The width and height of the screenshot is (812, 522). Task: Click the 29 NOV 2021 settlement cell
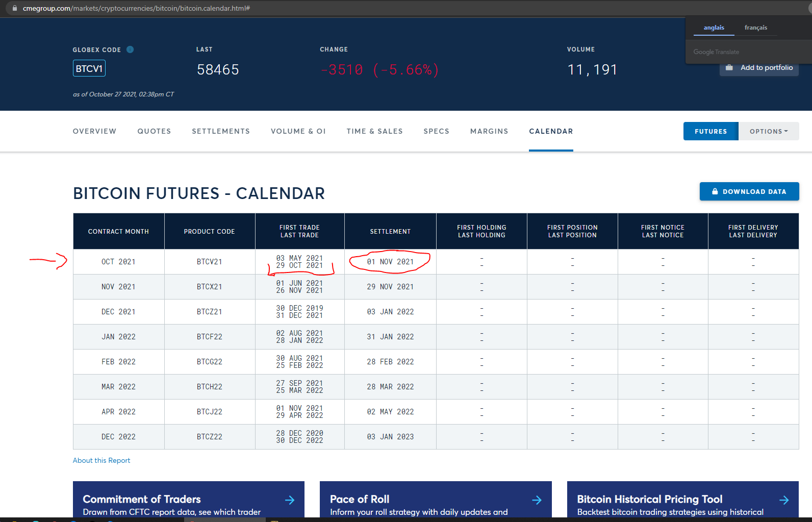(x=390, y=287)
